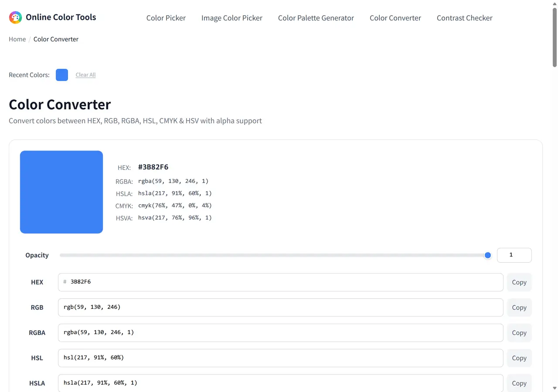Click the scrollbar down arrow

(x=555, y=388)
